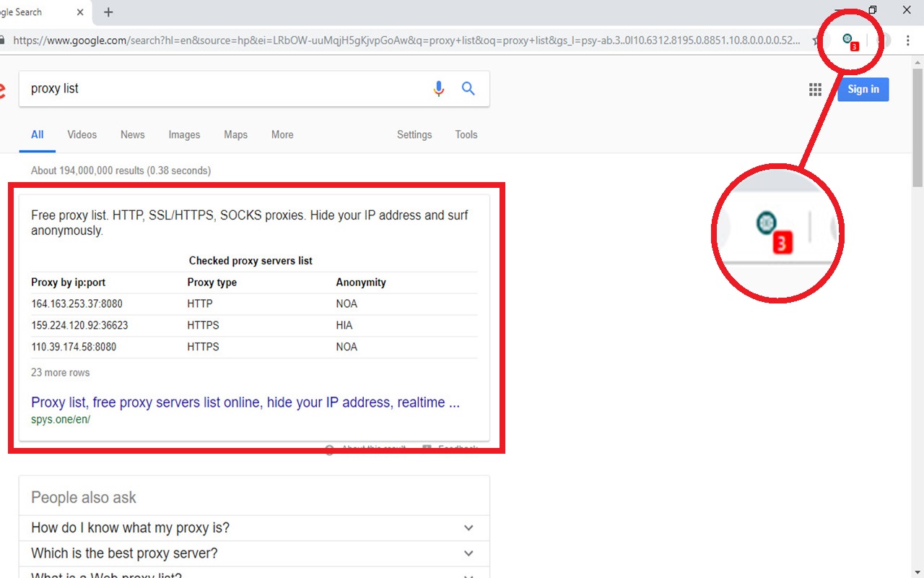924x578 pixels.
Task: Click the 'Proxy list, free proxy servers' link
Action: pyautogui.click(x=245, y=402)
